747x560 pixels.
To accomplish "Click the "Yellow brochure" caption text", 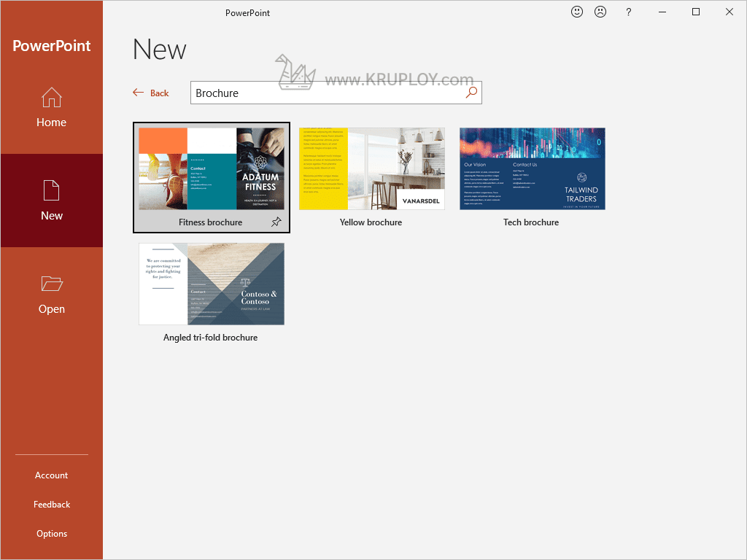I will tap(371, 222).
